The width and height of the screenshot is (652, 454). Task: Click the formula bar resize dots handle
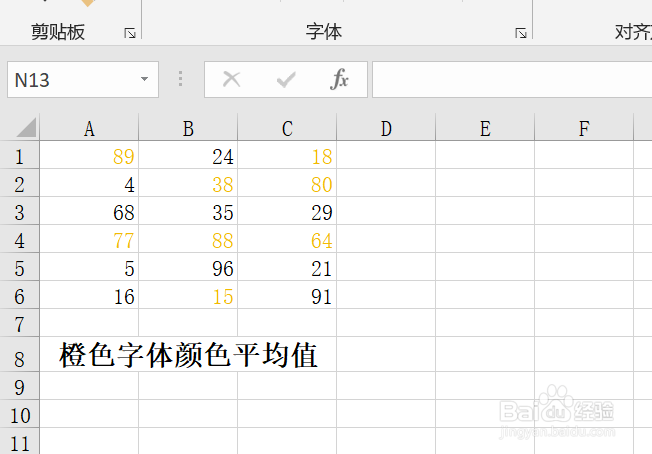point(180,79)
